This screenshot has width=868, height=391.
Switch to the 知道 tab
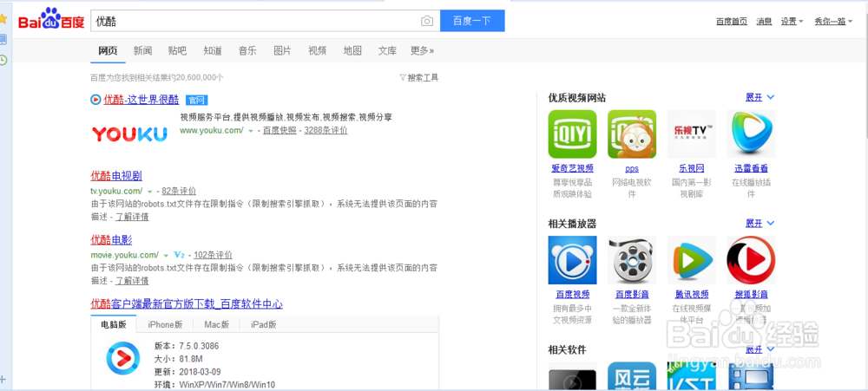coord(213,51)
